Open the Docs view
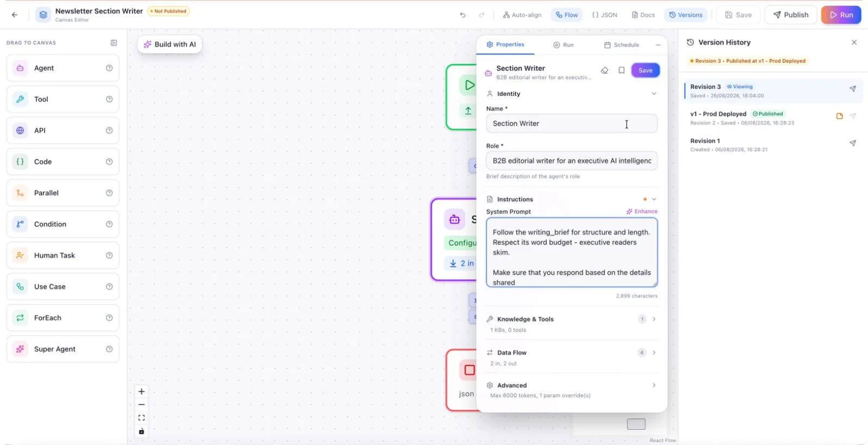The width and height of the screenshot is (868, 445). pos(643,15)
